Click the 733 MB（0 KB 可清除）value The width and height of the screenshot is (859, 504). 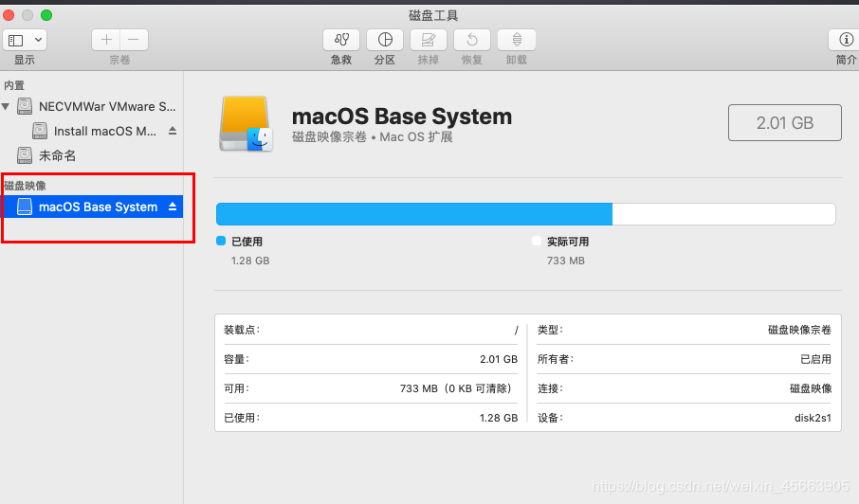[x=458, y=388]
